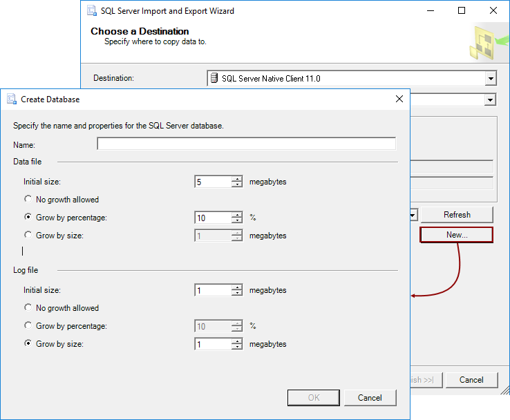This screenshot has width=510, height=420.
Task: Click 'Choose a Destination' heading
Action: point(140,31)
